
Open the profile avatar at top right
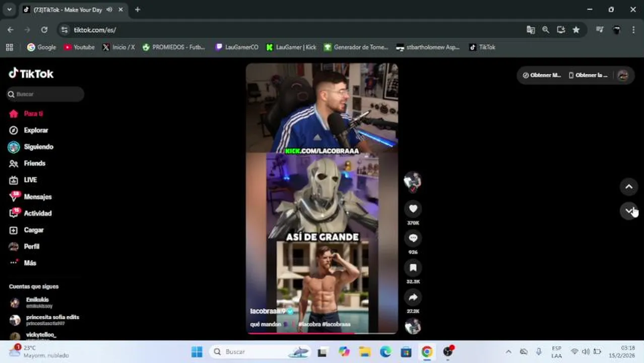coord(623,75)
